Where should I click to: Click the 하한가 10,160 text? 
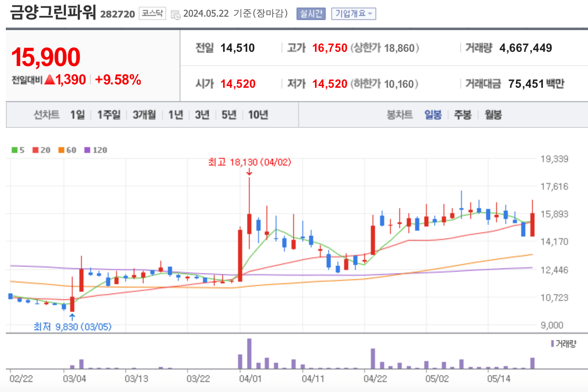pos(384,84)
